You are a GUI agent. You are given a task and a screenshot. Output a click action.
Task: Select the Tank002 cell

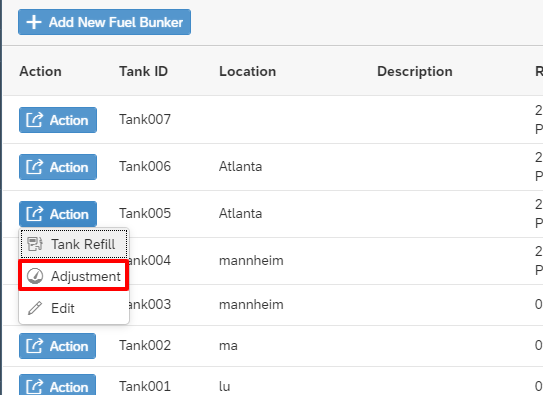coord(145,345)
